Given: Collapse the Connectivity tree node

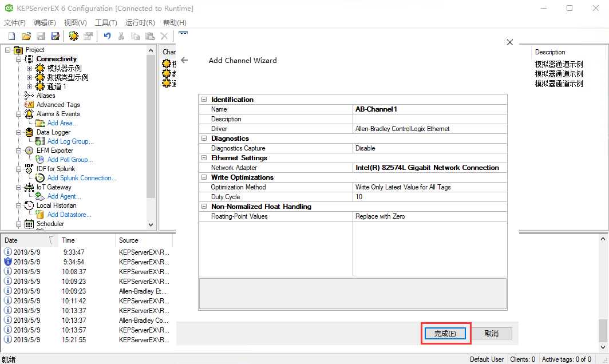Looking at the screenshot, I should pyautogui.click(x=18, y=59).
